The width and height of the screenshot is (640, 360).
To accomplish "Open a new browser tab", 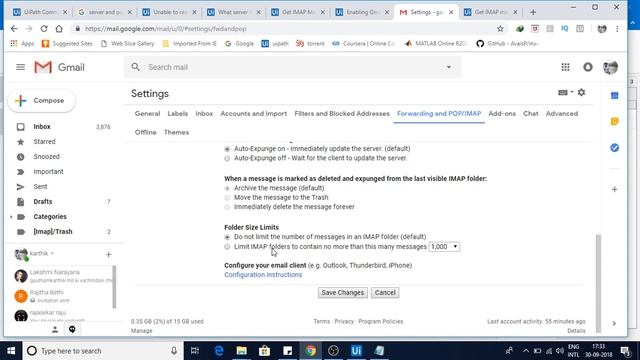I will [x=533, y=12].
